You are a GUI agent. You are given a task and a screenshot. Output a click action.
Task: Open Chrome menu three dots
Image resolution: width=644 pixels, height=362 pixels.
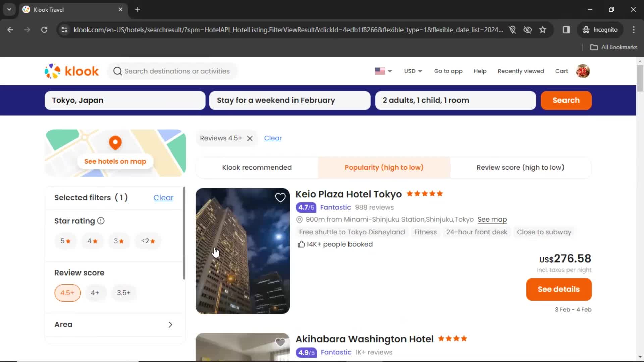[x=634, y=30]
